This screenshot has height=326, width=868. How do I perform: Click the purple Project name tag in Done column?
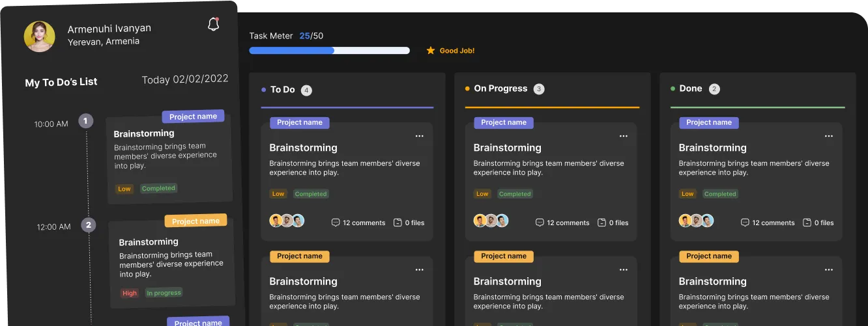[709, 122]
